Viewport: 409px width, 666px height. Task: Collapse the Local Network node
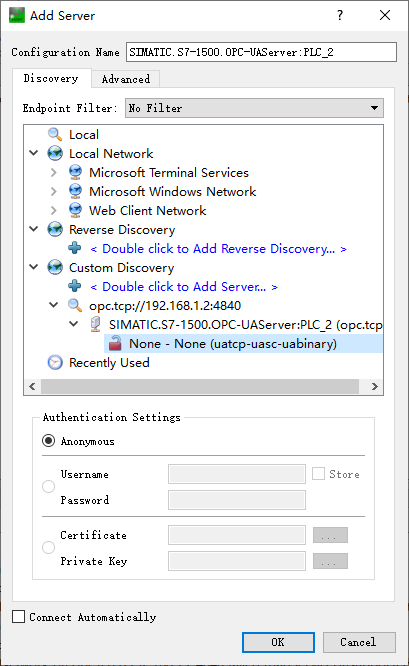click(34, 153)
